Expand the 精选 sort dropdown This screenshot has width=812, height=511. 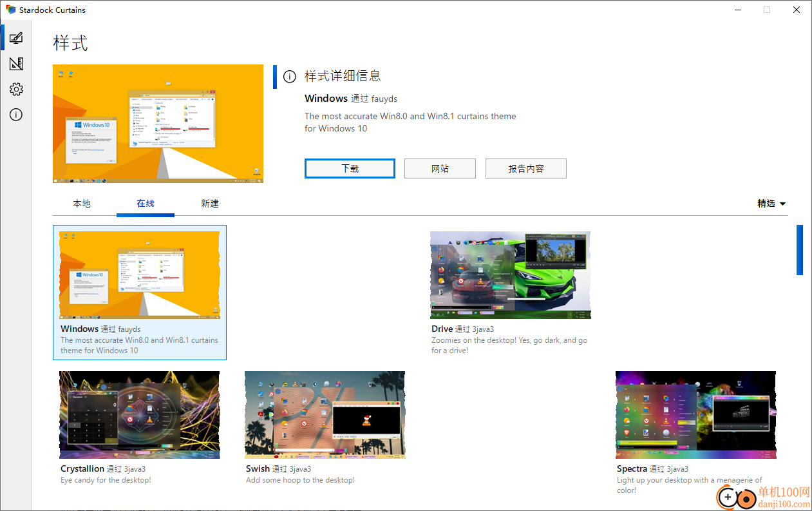pos(771,204)
